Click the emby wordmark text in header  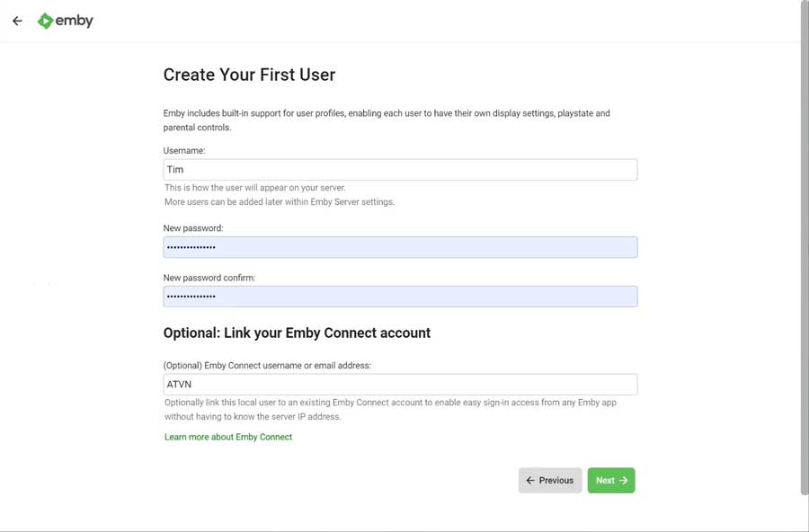point(75,21)
